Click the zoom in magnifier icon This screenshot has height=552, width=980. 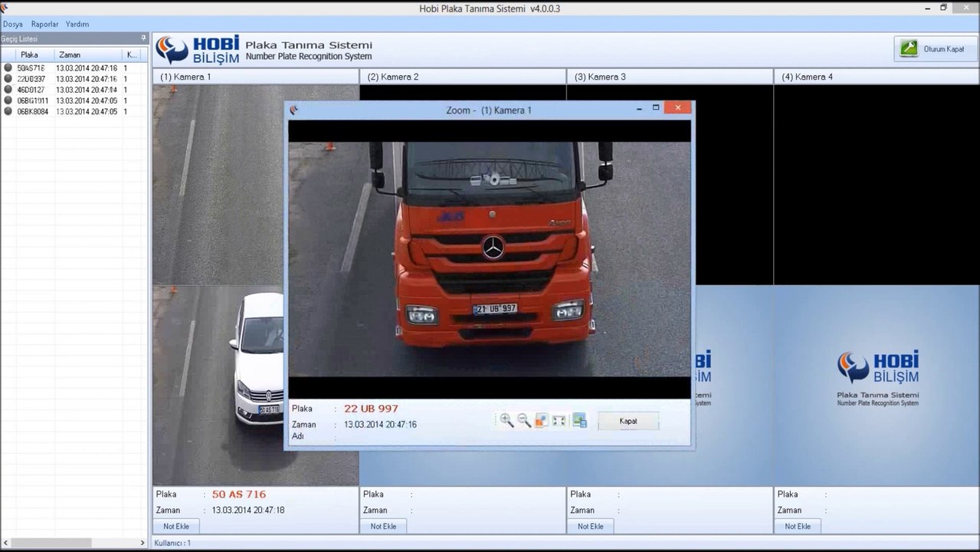pyautogui.click(x=506, y=420)
